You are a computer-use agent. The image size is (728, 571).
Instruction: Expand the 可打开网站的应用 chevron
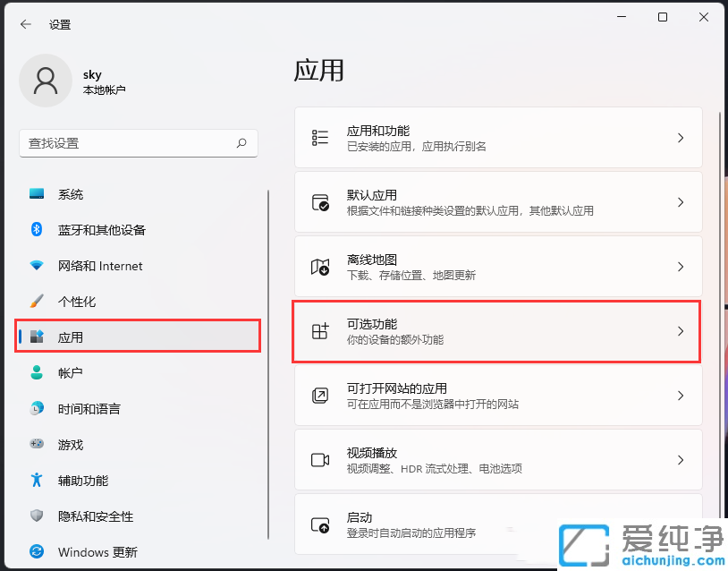point(678,395)
